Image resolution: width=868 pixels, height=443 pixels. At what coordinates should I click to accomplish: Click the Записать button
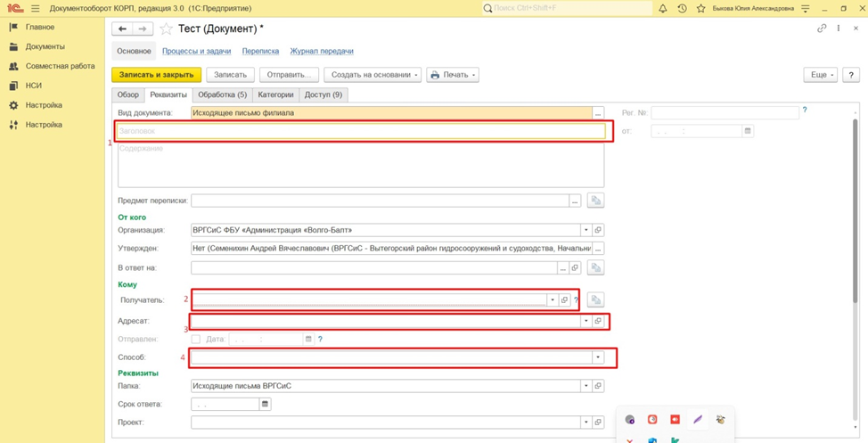point(230,75)
